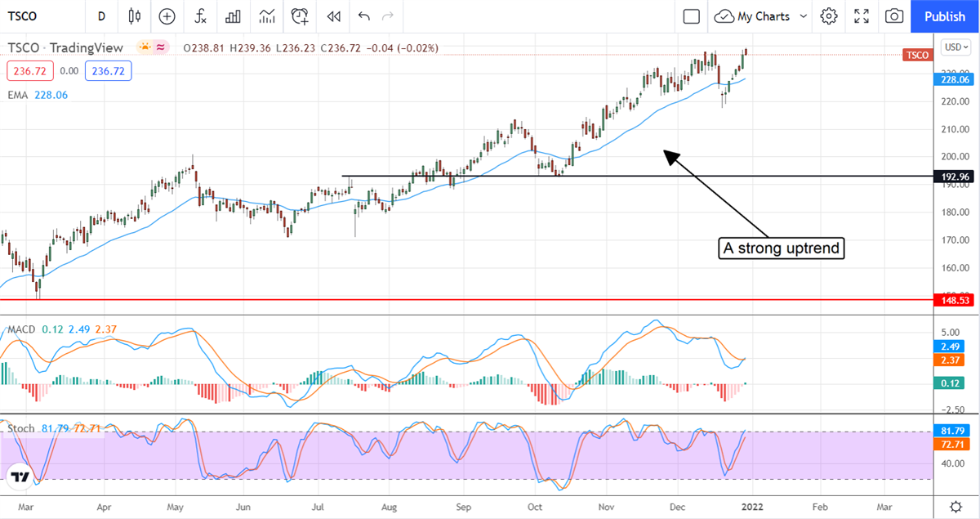Open the indicators fx menu
This screenshot has height=519, width=980.
[x=200, y=16]
